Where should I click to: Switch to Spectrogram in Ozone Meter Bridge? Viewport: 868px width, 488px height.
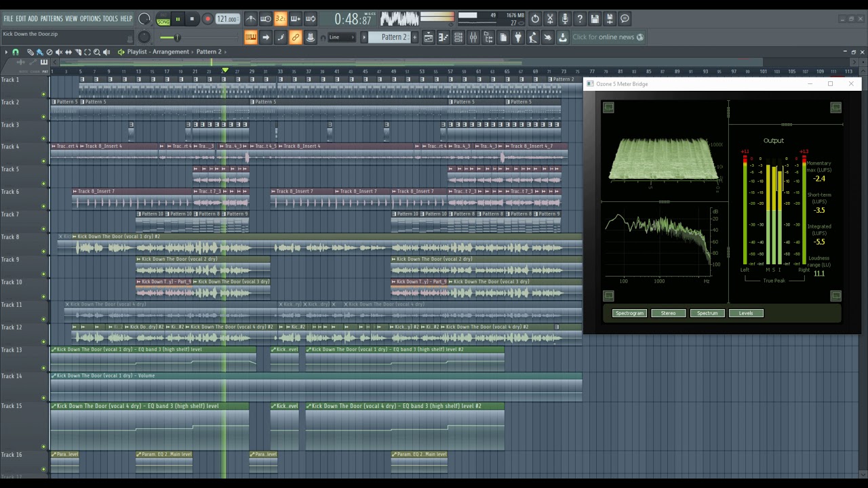coord(629,313)
